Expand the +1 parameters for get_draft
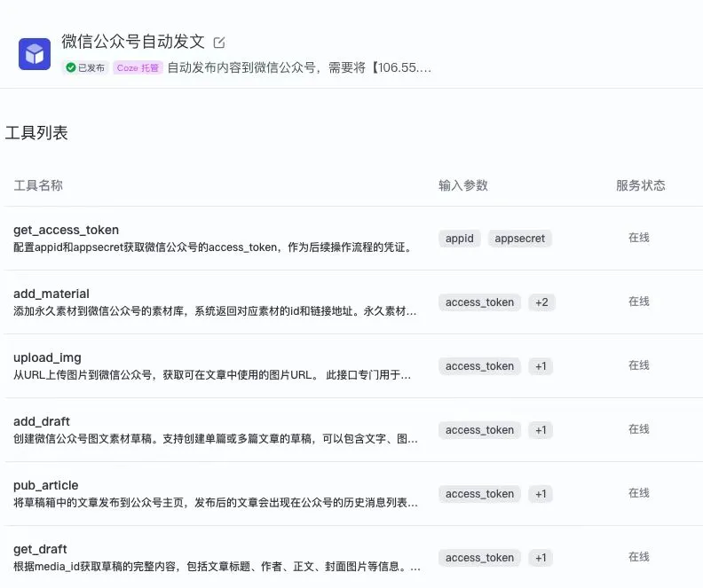 541,558
